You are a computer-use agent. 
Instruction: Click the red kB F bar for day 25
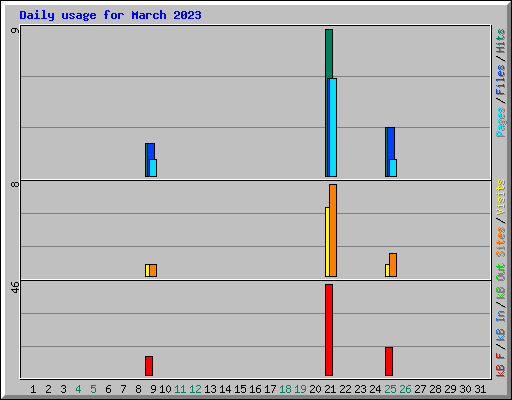point(389,362)
